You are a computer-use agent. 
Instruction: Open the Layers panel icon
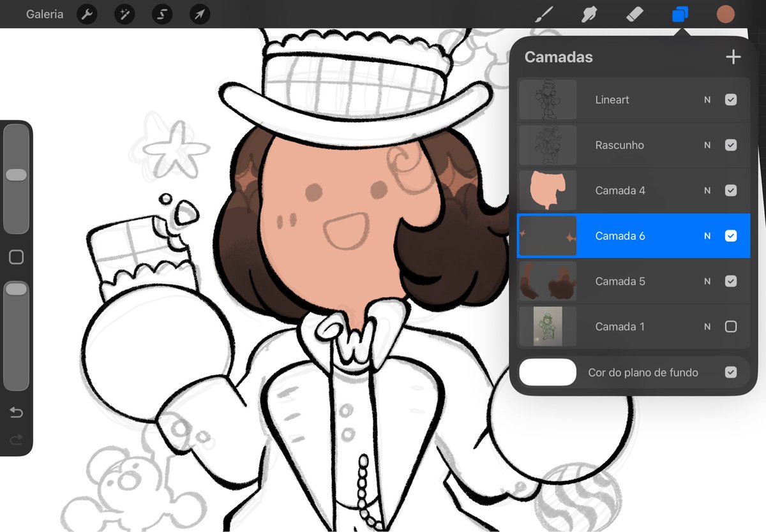click(x=680, y=14)
